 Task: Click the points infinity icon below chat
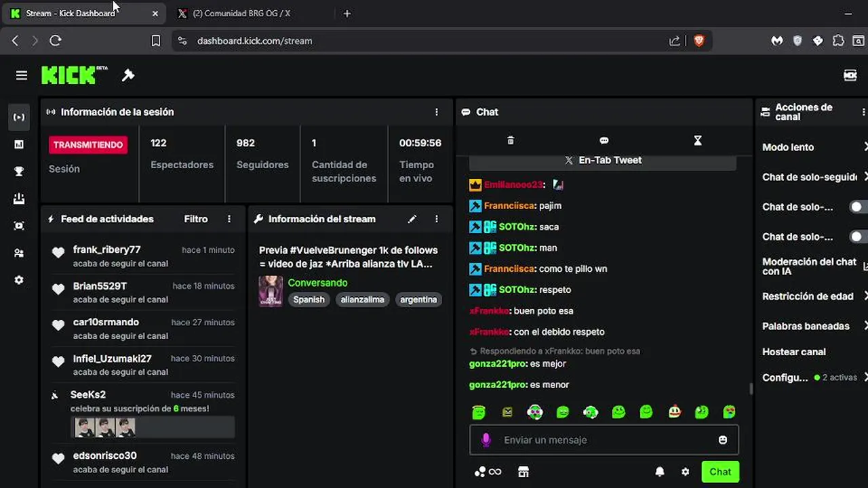point(488,472)
